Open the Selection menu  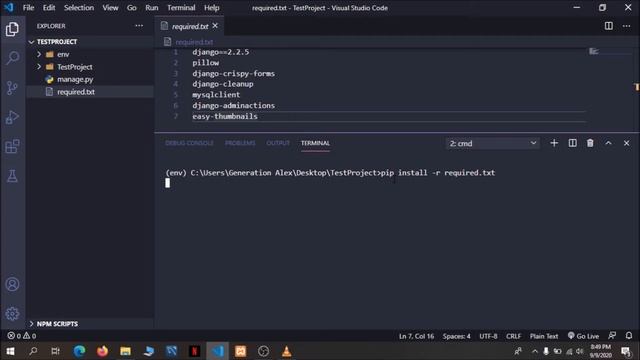coord(79,8)
